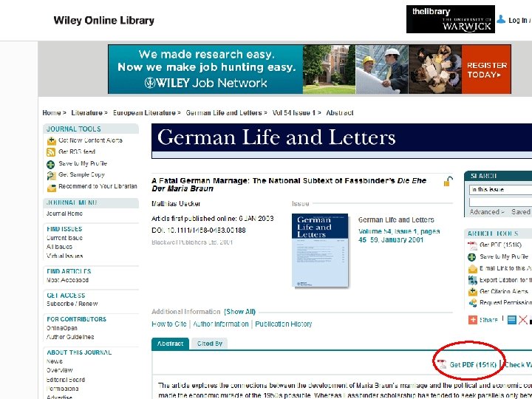This screenshot has width=532, height=399.
Task: Click the blue bookmark icon next to Share
Action: (x=511, y=320)
